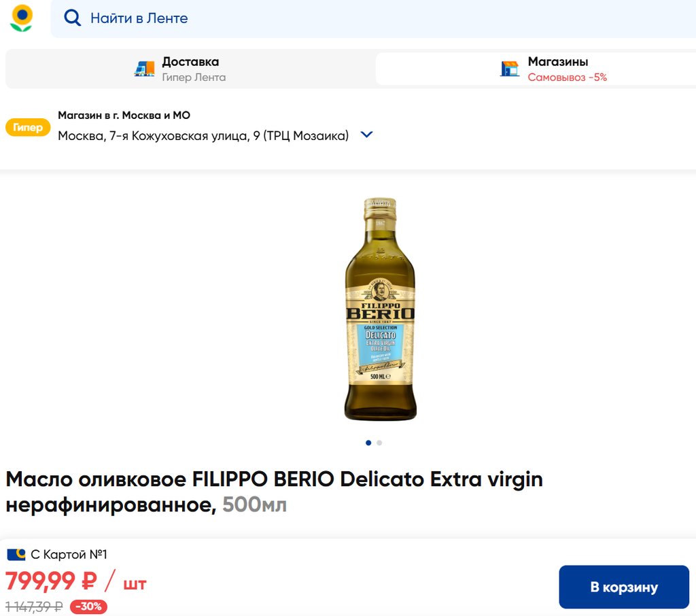Screen dimensions: 696x616
Task: Open the Filippo Berio bottle image
Action: [381, 309]
